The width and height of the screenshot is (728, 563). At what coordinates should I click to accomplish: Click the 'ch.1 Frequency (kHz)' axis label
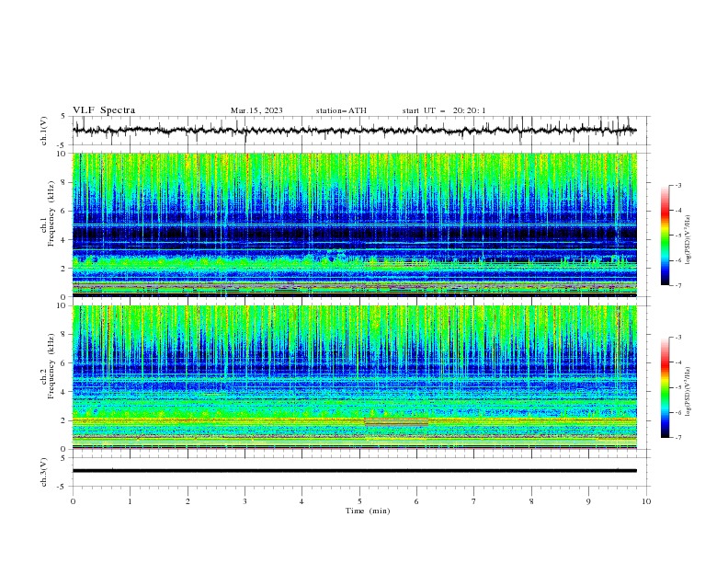pyautogui.click(x=48, y=213)
